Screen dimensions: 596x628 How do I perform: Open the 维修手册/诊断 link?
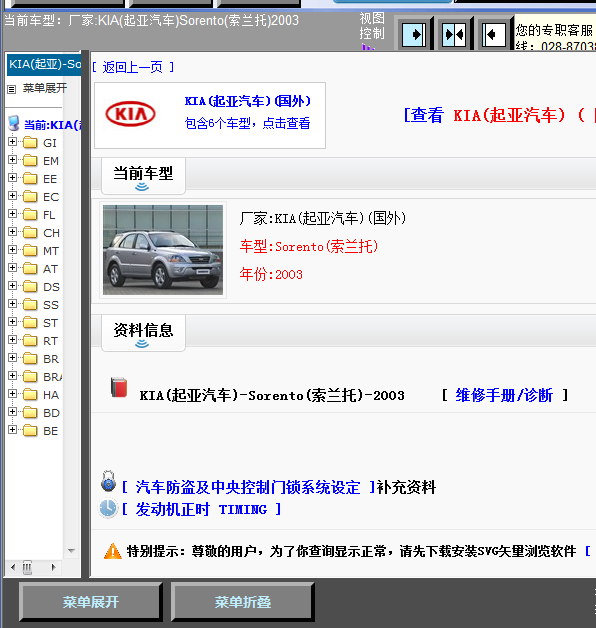(x=504, y=396)
